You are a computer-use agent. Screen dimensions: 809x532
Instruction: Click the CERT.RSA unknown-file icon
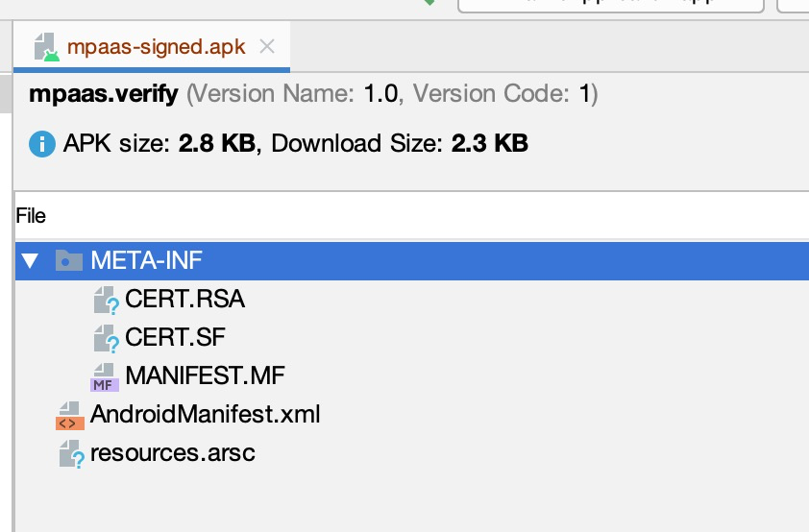[107, 300]
